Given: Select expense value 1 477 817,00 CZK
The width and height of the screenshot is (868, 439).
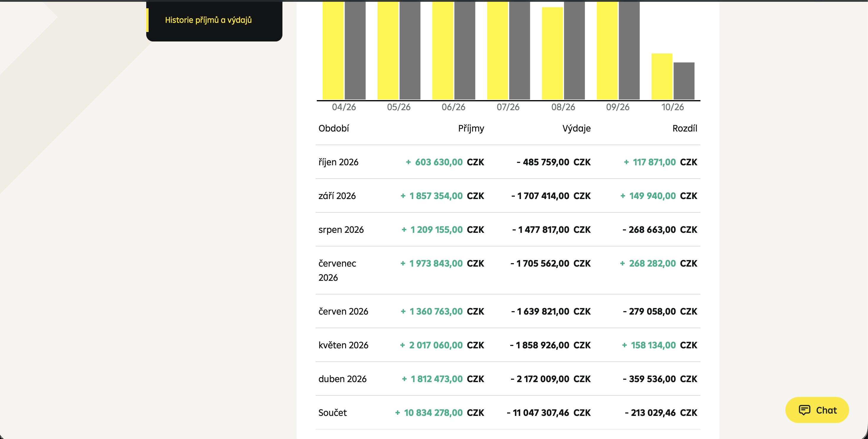Looking at the screenshot, I should coord(551,230).
